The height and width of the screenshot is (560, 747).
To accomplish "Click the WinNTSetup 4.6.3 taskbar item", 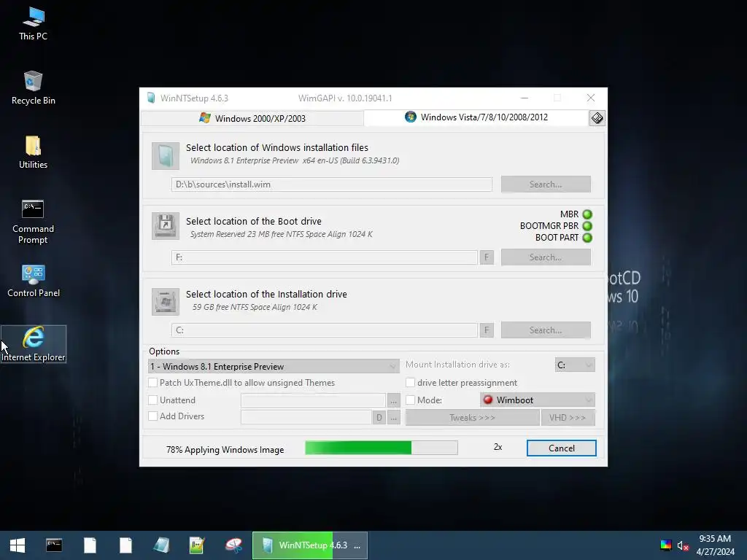I will (x=309, y=545).
